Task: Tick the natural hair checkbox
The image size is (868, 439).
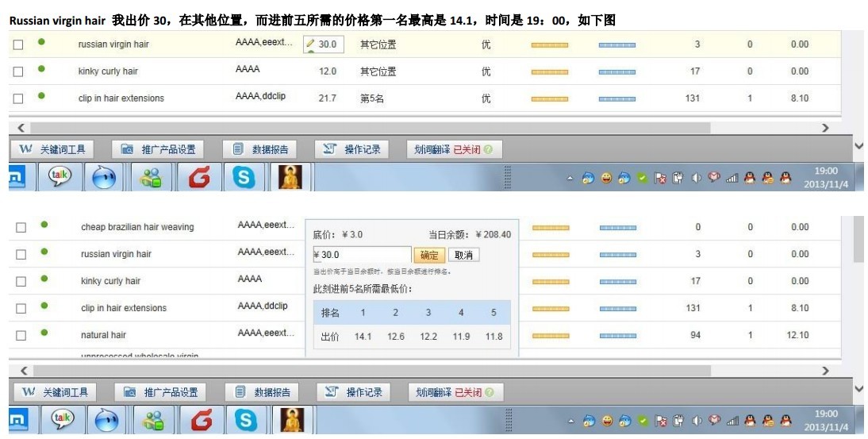Action: click(21, 336)
